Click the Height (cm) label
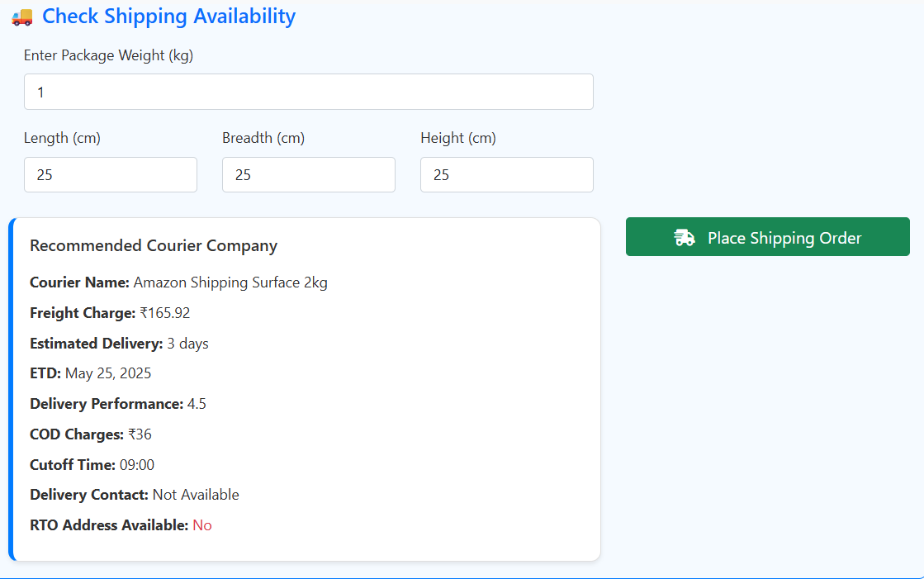The image size is (924, 579). 458,138
